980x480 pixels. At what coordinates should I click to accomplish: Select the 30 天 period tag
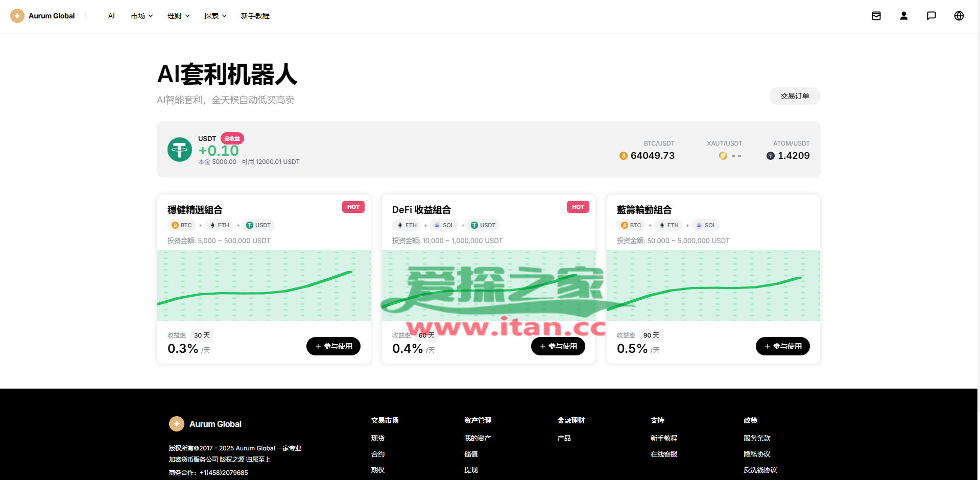[x=202, y=335]
